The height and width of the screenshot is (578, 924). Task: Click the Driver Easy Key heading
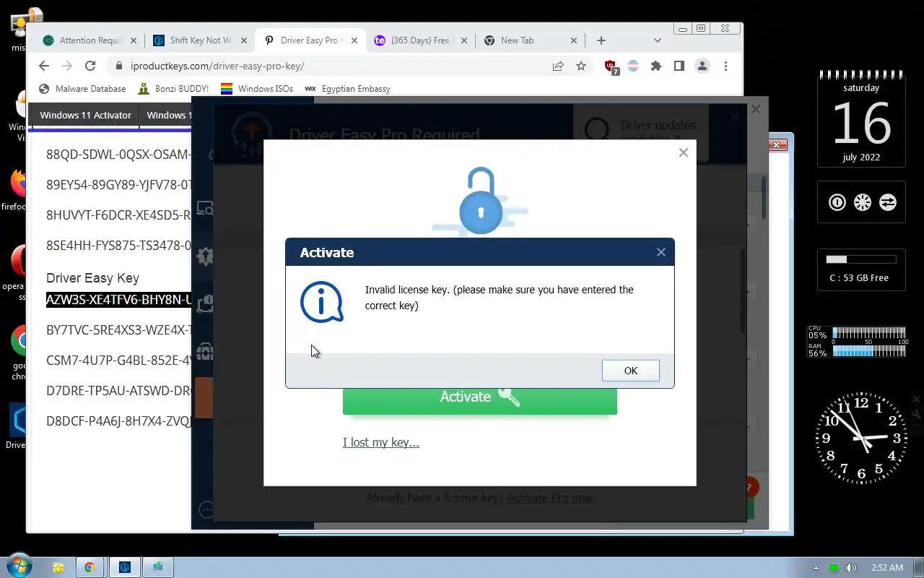click(92, 278)
